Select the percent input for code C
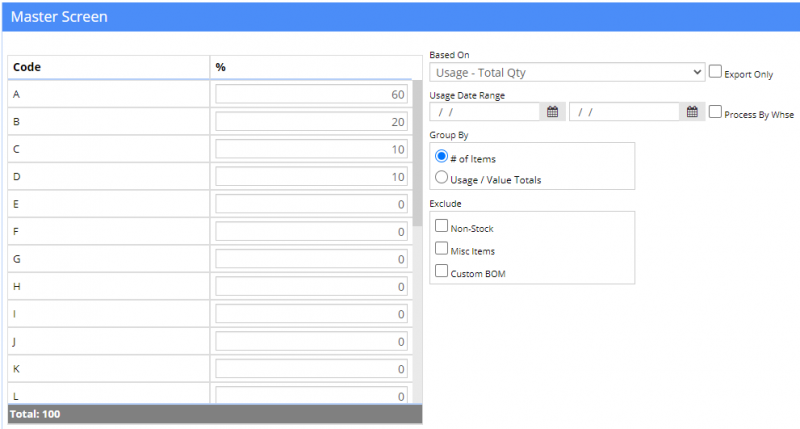The width and height of the screenshot is (800, 429). pyautogui.click(x=310, y=149)
